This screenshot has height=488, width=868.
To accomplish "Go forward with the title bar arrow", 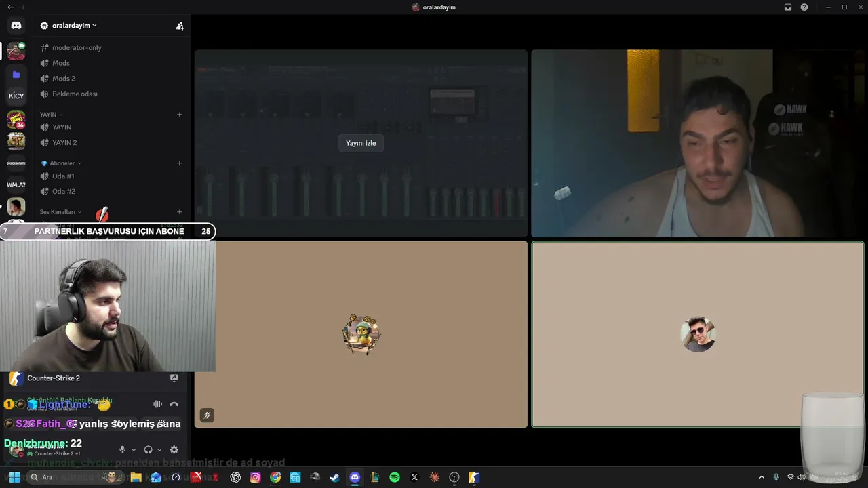I will [x=22, y=7].
